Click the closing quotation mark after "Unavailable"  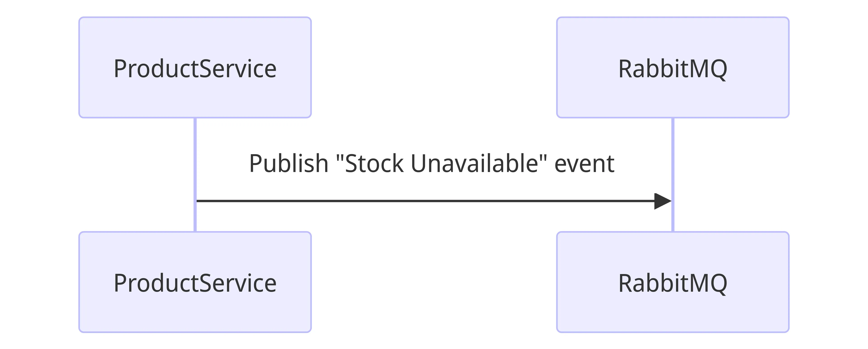(x=543, y=158)
